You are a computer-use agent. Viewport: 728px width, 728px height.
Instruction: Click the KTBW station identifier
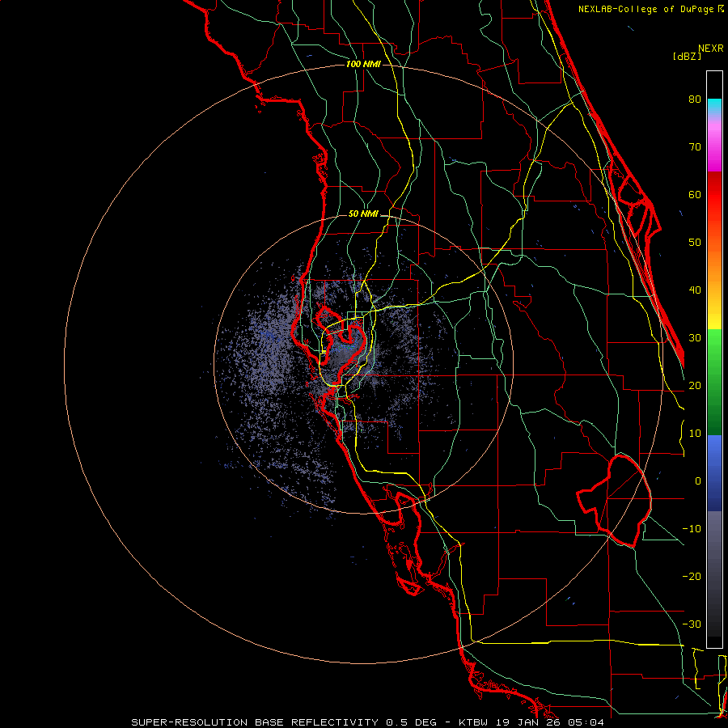click(x=474, y=722)
